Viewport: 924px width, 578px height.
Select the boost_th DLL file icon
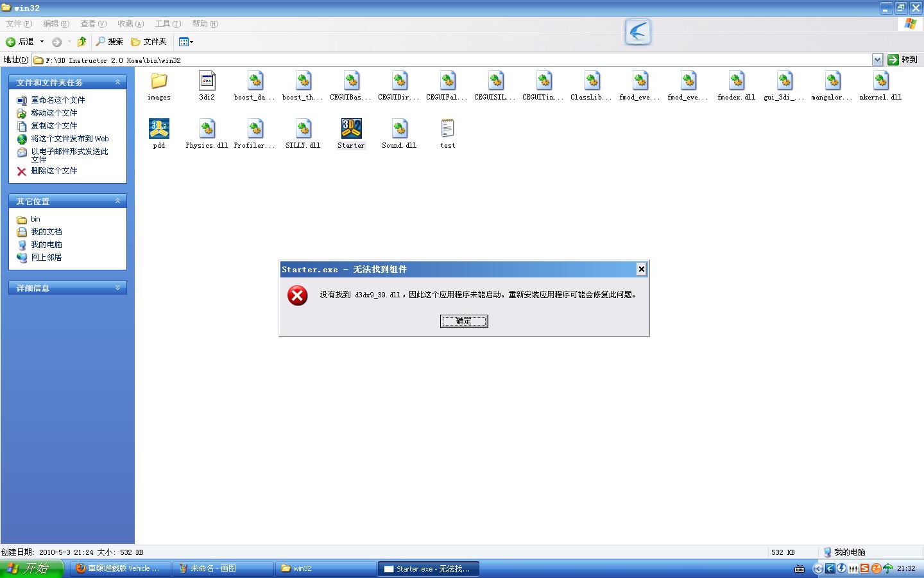pyautogui.click(x=303, y=81)
